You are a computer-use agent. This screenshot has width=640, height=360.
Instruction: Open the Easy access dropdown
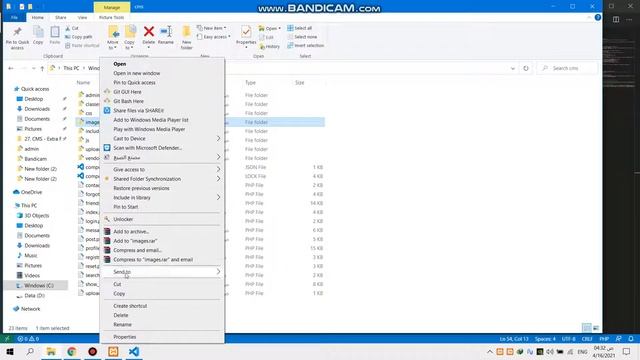pos(213,37)
